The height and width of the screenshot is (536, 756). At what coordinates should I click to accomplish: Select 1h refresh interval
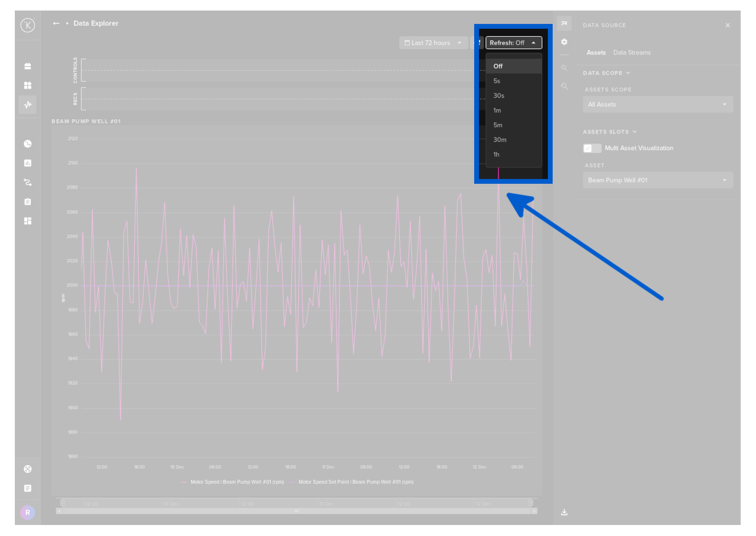pyautogui.click(x=514, y=155)
